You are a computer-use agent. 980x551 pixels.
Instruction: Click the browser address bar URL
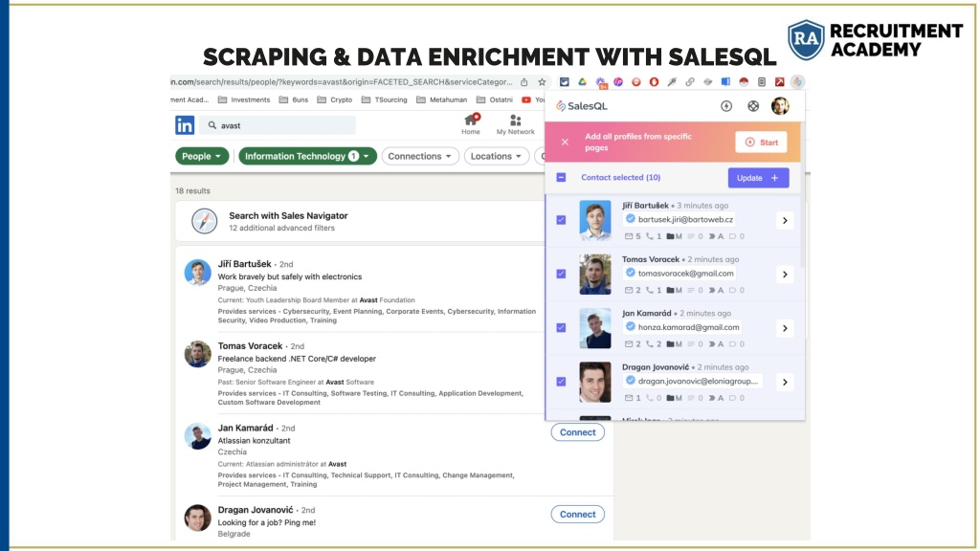342,82
